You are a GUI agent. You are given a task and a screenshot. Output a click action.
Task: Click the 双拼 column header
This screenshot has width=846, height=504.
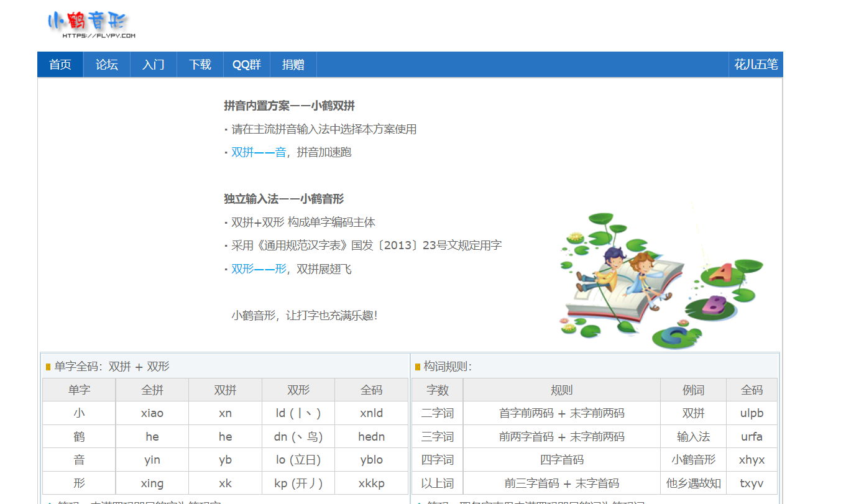224,390
